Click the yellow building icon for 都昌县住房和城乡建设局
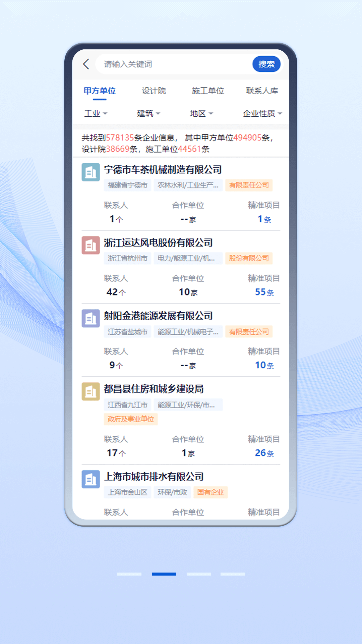The image size is (362, 644). (90, 391)
